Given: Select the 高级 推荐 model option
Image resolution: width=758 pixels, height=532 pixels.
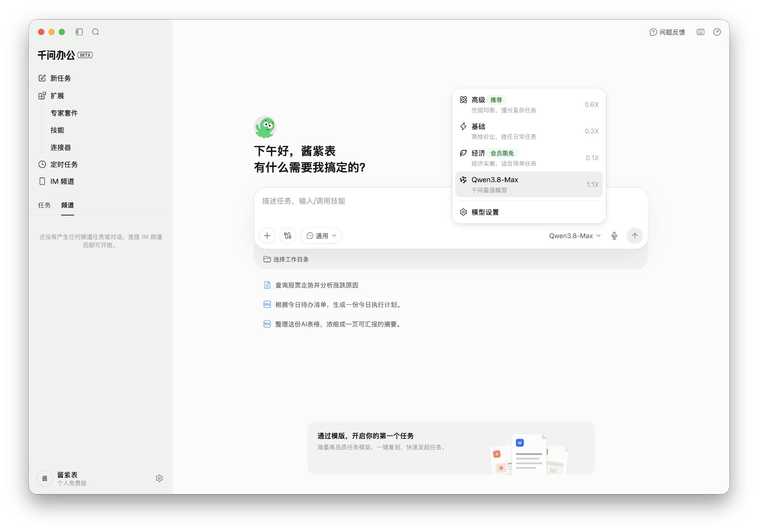Looking at the screenshot, I should click(x=529, y=105).
